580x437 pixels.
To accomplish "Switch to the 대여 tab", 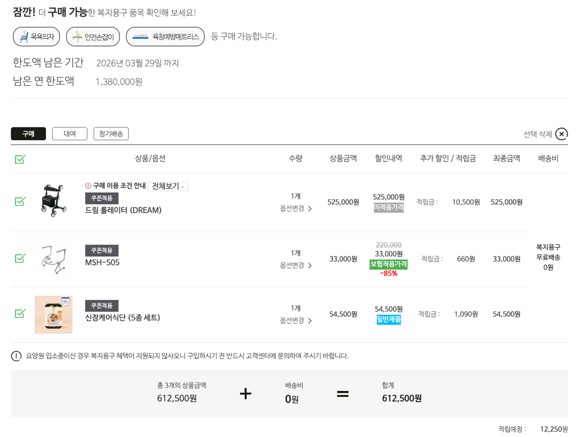I will pyautogui.click(x=70, y=134).
